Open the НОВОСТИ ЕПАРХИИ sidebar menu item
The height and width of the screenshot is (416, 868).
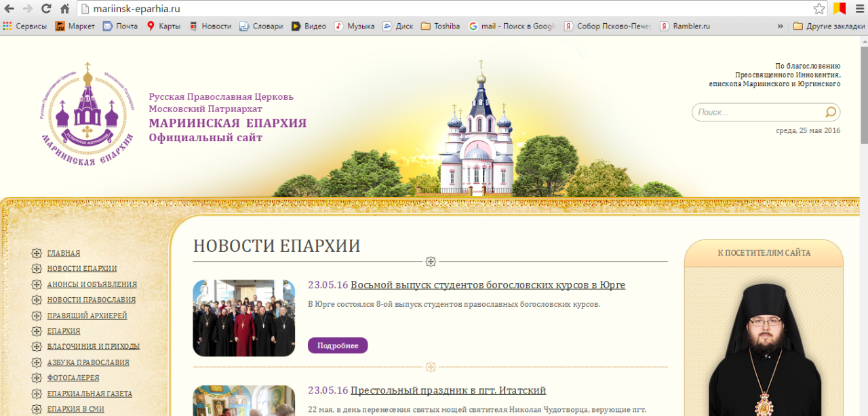tap(82, 269)
